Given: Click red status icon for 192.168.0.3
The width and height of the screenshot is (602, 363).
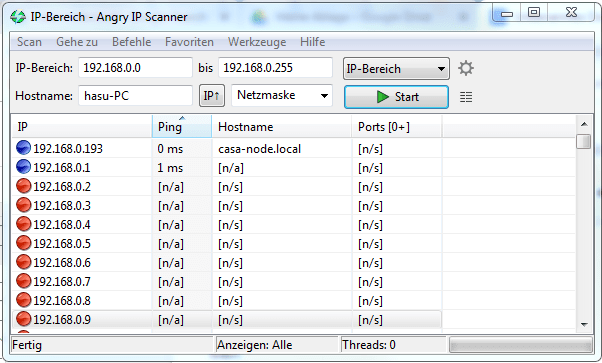Looking at the screenshot, I should point(23,205).
